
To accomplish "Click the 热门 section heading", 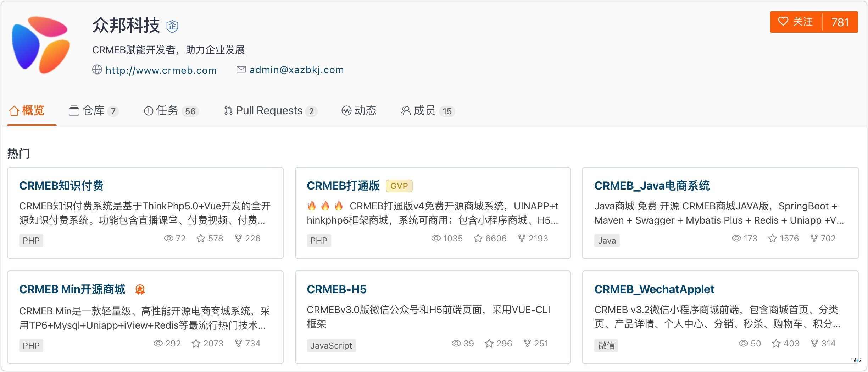I will coord(18,153).
